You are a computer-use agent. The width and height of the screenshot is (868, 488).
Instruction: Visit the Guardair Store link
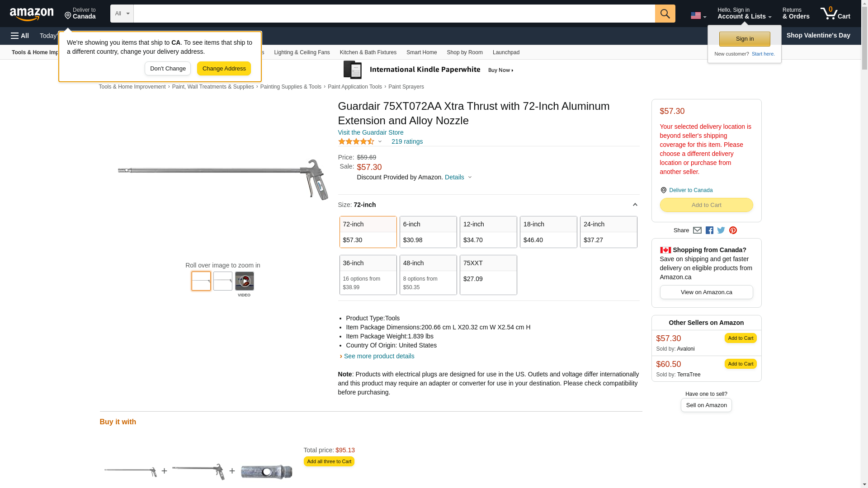370,132
